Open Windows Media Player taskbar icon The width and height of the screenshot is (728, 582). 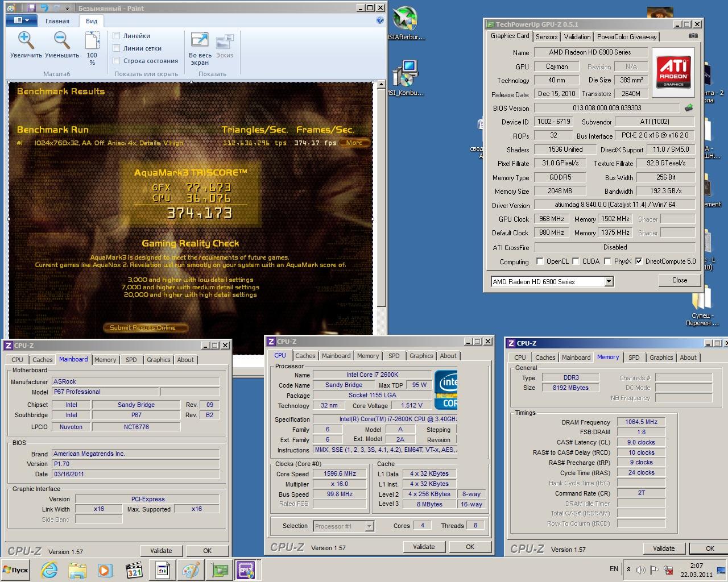105,570
